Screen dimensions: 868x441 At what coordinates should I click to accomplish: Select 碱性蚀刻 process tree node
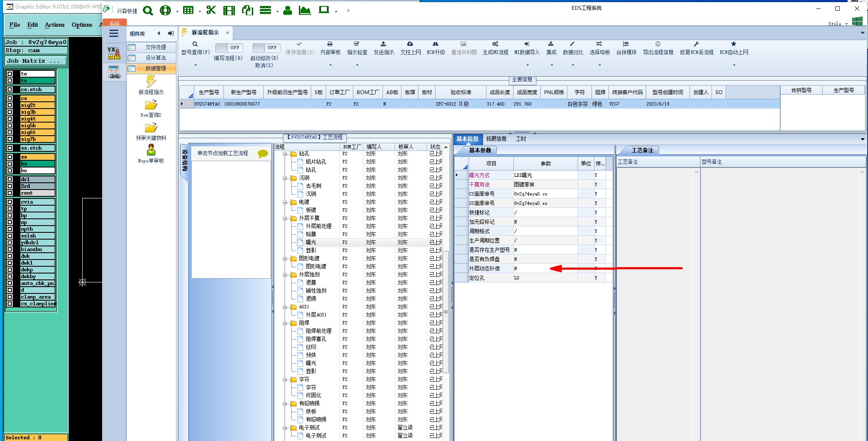pos(316,290)
